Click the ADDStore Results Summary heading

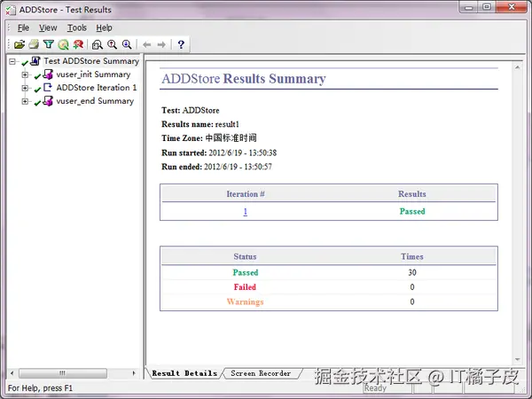click(x=243, y=79)
